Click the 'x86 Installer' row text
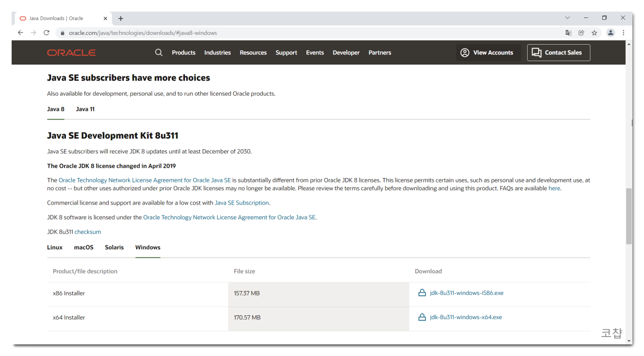The width and height of the screenshot is (644, 356). point(69,293)
